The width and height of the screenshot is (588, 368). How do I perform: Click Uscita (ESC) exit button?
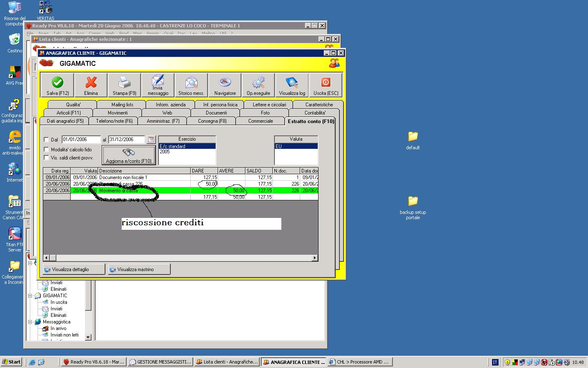click(x=326, y=85)
